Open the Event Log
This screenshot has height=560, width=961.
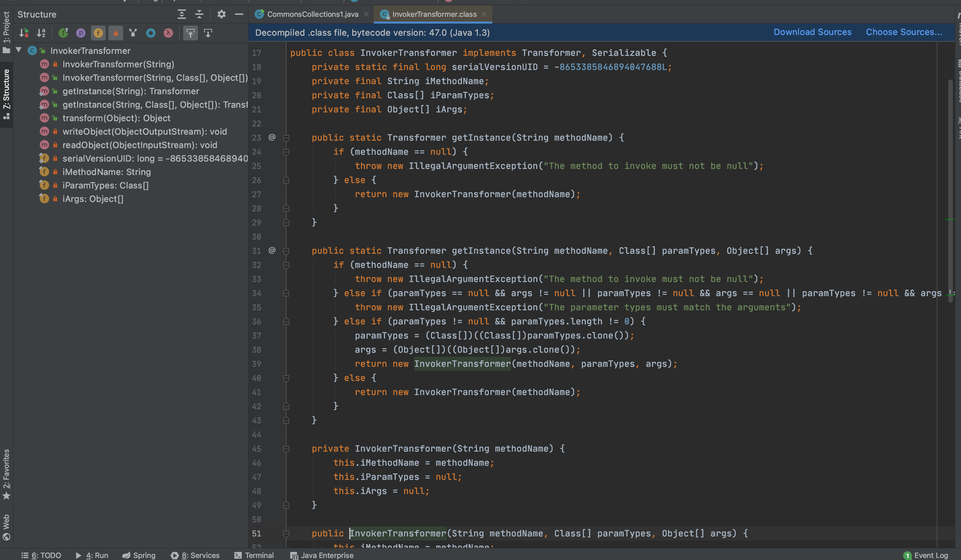[926, 555]
